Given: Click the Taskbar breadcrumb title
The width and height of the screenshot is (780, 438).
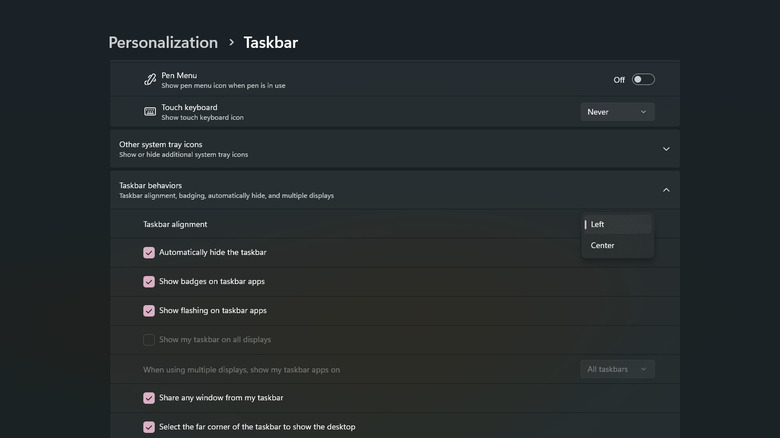Looking at the screenshot, I should click(270, 43).
